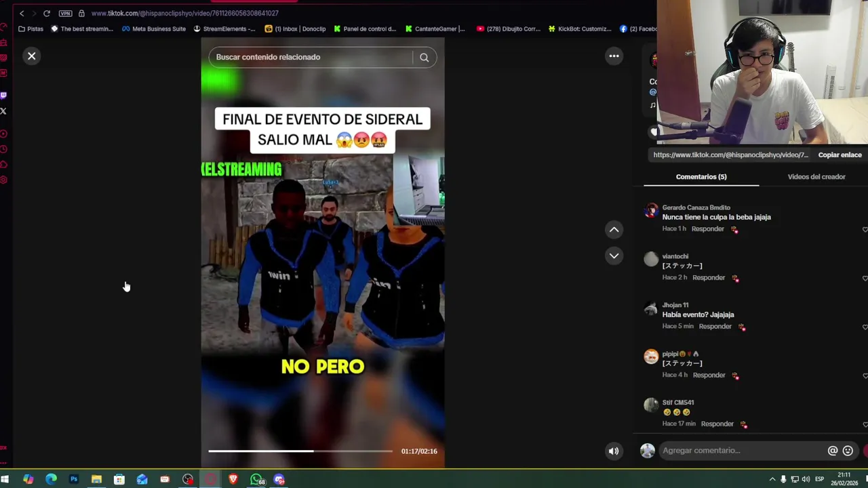This screenshot has height=488, width=868.
Task: Reload the page with refresh icon
Action: tap(47, 14)
